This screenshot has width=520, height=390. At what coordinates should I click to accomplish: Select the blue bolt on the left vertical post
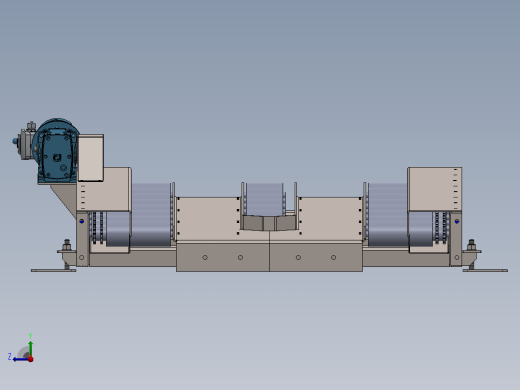[82, 221]
